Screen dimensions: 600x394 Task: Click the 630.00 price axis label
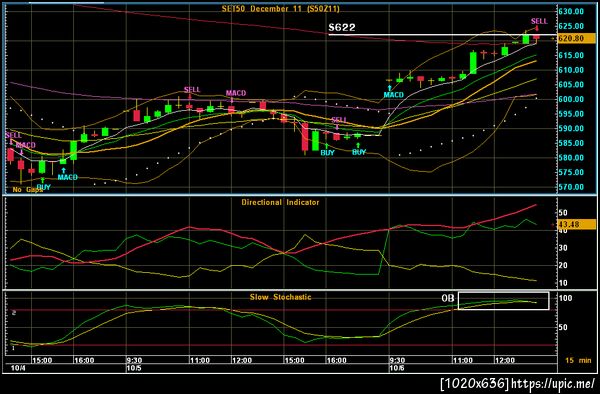tap(571, 11)
